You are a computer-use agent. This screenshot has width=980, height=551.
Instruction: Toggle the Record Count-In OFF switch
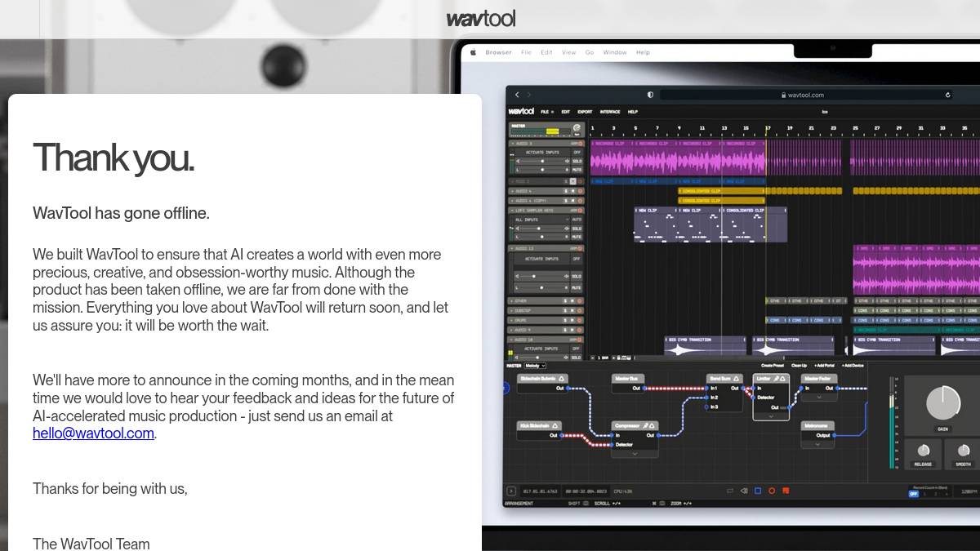(914, 494)
